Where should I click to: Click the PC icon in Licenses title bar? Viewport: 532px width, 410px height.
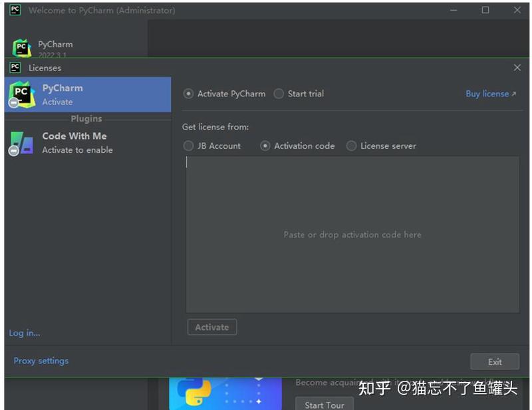click(15, 68)
